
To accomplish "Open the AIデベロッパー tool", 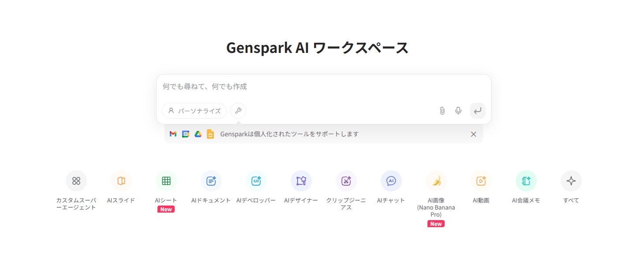I will [x=256, y=181].
